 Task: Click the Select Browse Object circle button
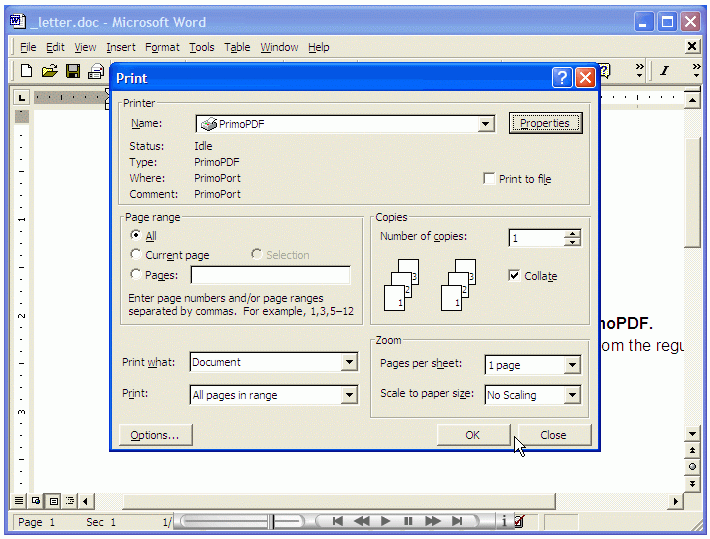(692, 467)
